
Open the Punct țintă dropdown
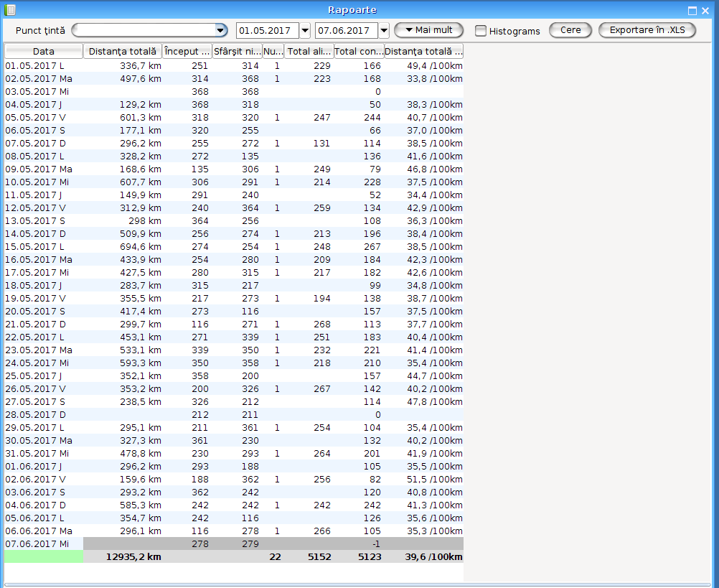point(221,30)
